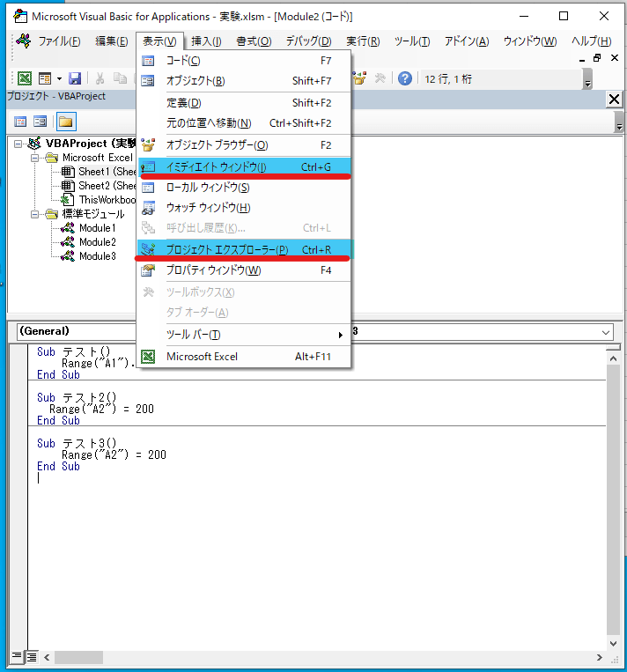Choose オブジェクト(B) in the View menu
Image resolution: width=627 pixels, height=672 pixels.
click(x=244, y=81)
